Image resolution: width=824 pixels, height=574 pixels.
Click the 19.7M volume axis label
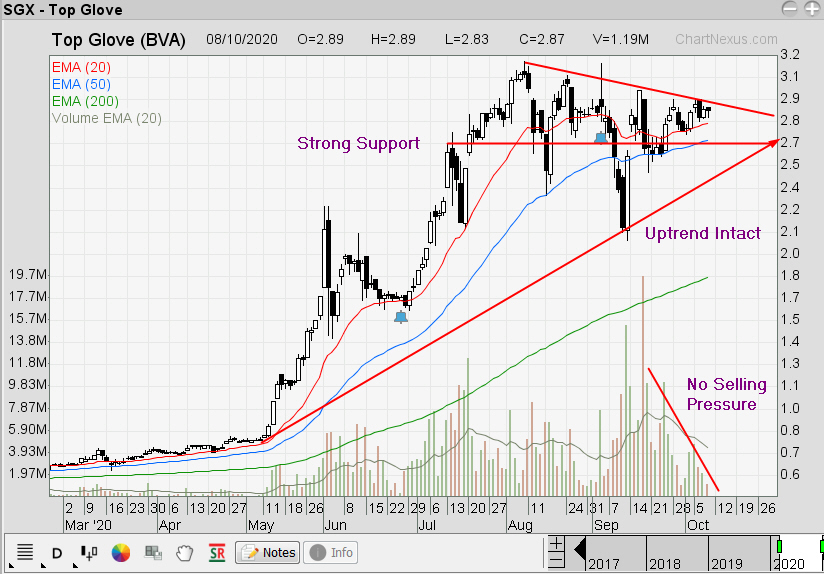click(x=27, y=275)
